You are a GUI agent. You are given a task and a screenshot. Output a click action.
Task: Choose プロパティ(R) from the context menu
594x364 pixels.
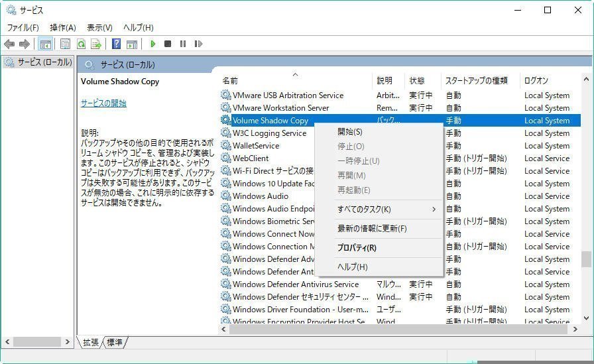357,248
